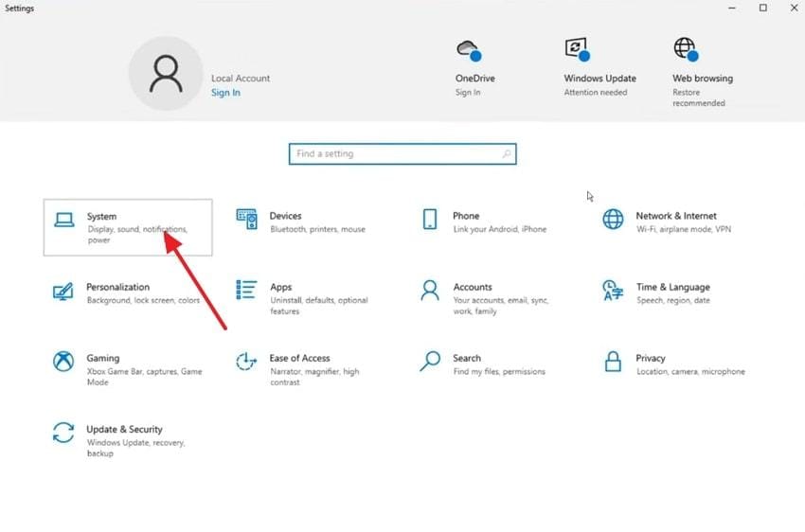Open the Time & Language title

pos(673,287)
